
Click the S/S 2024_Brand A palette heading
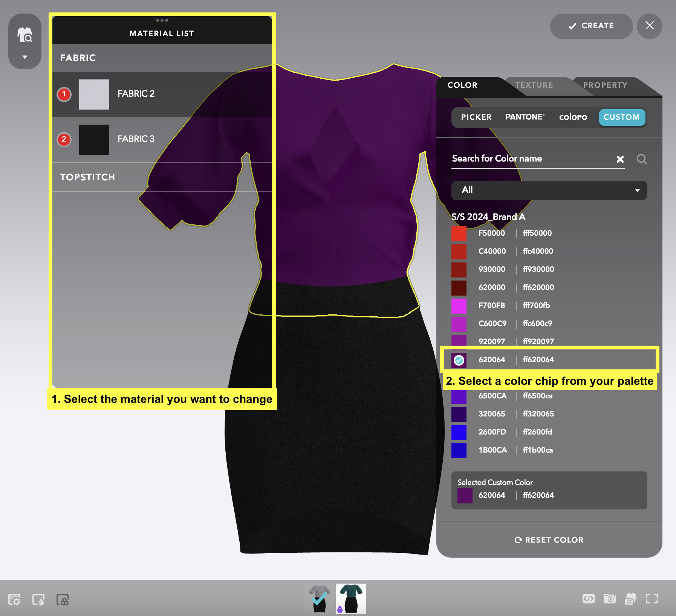coord(488,217)
